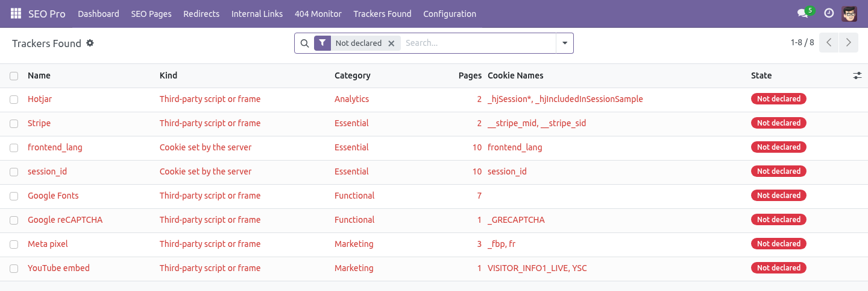The image size is (868, 291).
Task: Open the Dashboard menu
Action: click(x=98, y=13)
